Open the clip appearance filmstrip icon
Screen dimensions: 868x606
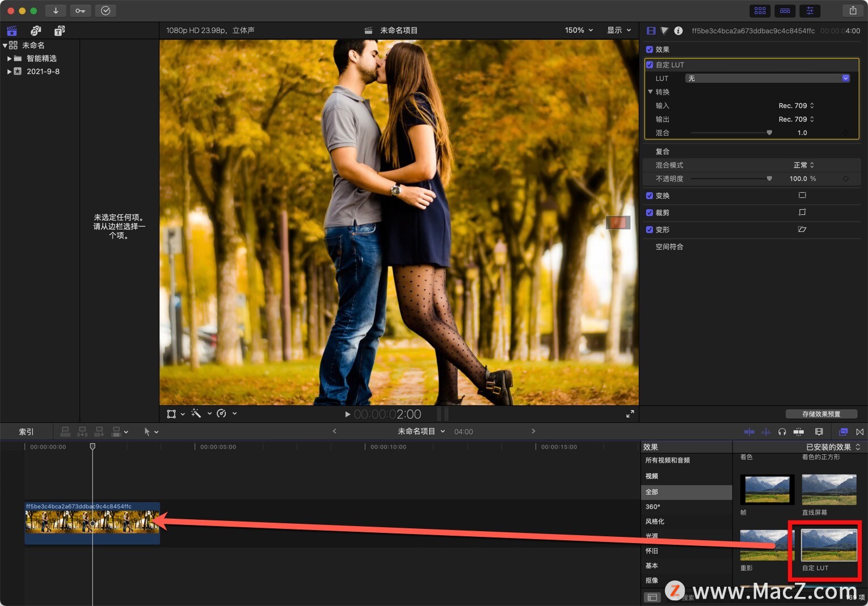point(819,432)
